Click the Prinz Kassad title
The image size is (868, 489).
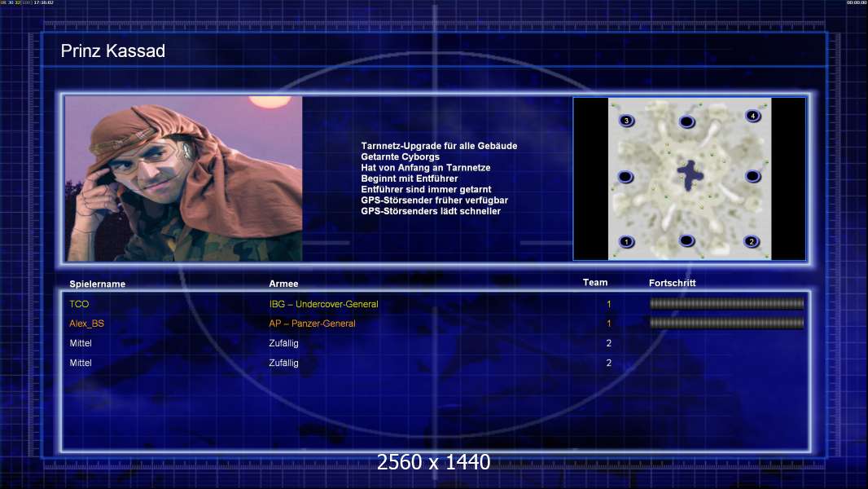[113, 51]
